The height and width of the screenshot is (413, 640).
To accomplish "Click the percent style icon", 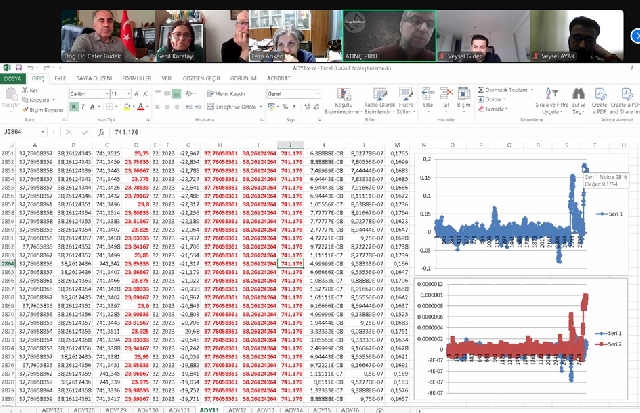I will (285, 107).
